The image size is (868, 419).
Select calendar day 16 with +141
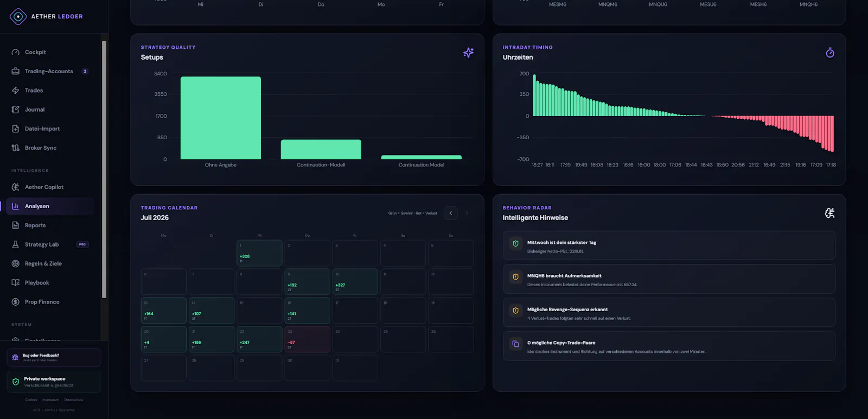pyautogui.click(x=307, y=311)
